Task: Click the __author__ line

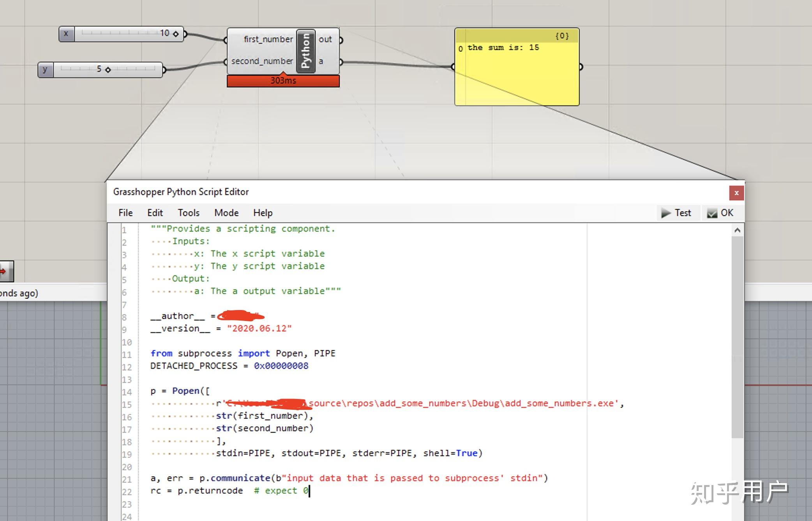Action: (x=207, y=316)
